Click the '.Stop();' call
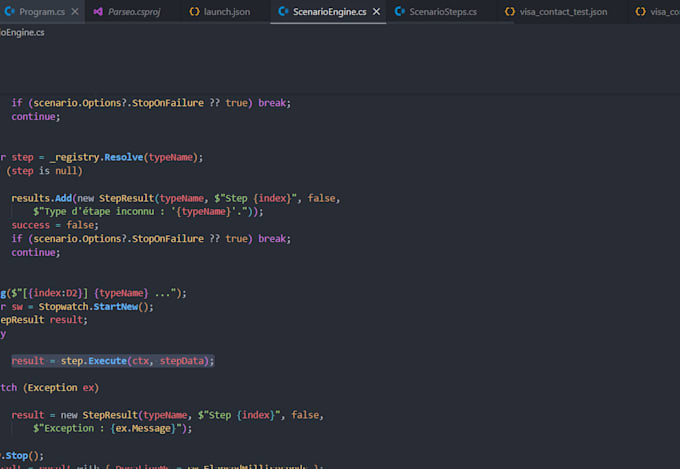This screenshot has width=680, height=469. pyautogui.click(x=22, y=456)
